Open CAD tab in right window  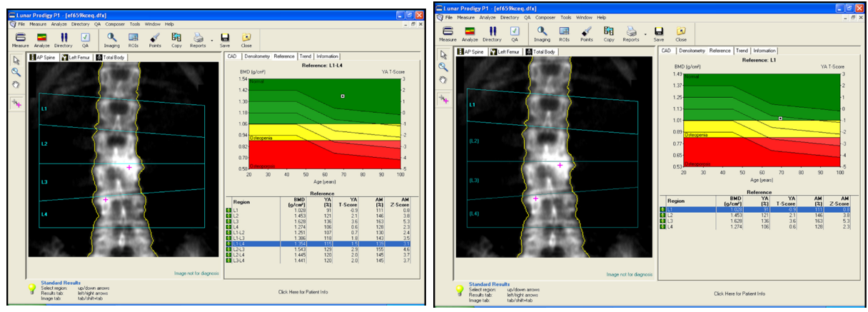tap(667, 51)
